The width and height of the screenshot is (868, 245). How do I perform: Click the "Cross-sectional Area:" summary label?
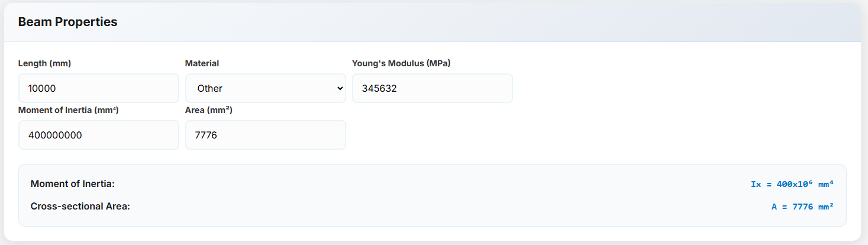pos(80,207)
